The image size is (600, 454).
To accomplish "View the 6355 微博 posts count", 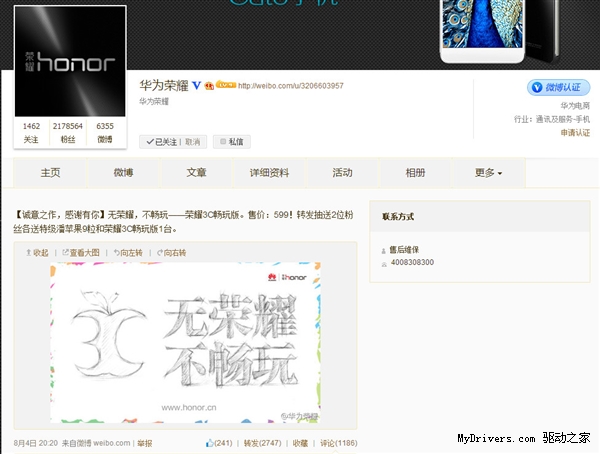I will pyautogui.click(x=105, y=132).
